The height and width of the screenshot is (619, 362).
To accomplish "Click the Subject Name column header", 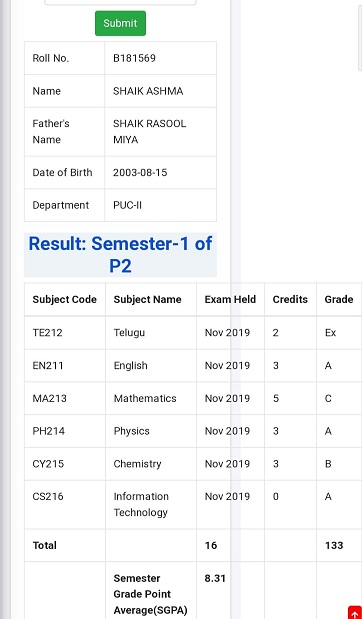I will click(147, 300).
